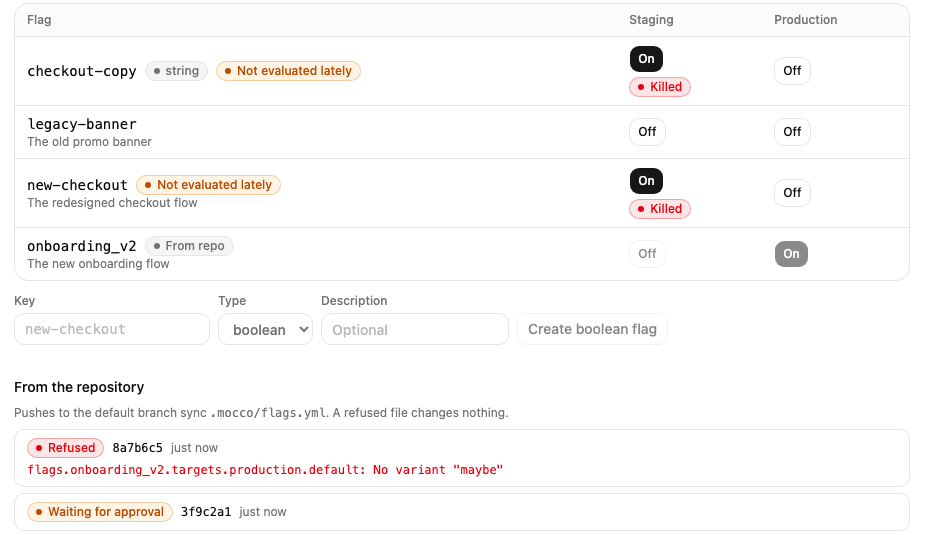Click the From repo badge
This screenshot has width=925, height=535.
pyautogui.click(x=189, y=246)
